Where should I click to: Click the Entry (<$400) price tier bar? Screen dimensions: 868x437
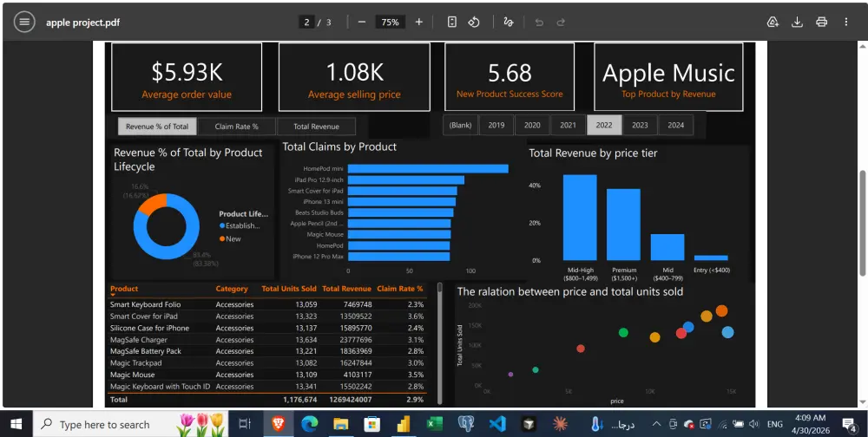tap(711, 258)
